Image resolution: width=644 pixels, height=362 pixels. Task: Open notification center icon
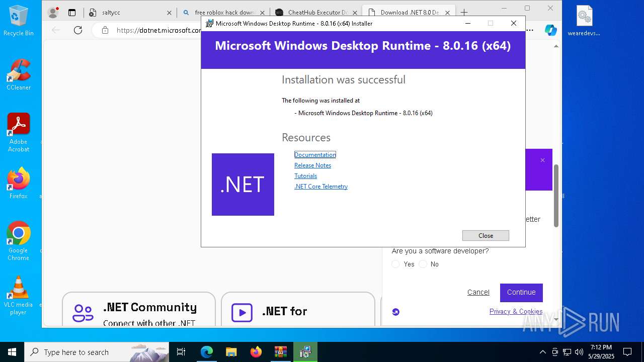pos(627,352)
